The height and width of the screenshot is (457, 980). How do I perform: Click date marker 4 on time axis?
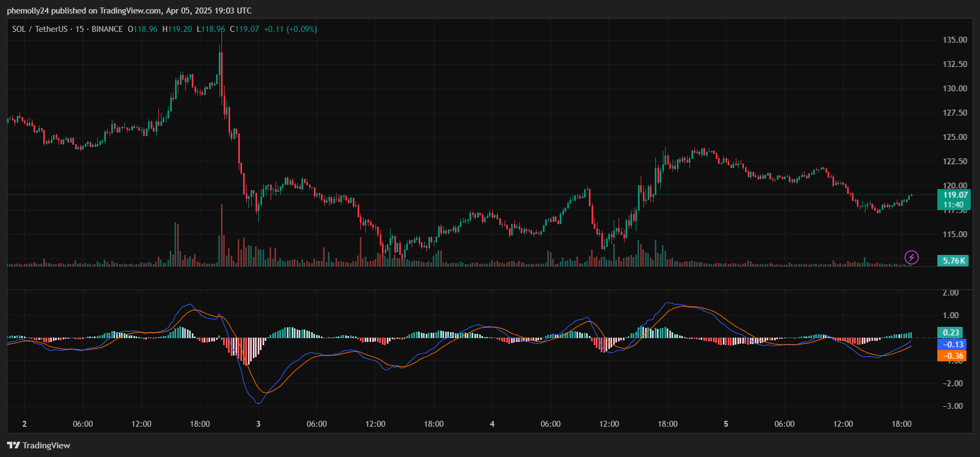tap(492, 424)
